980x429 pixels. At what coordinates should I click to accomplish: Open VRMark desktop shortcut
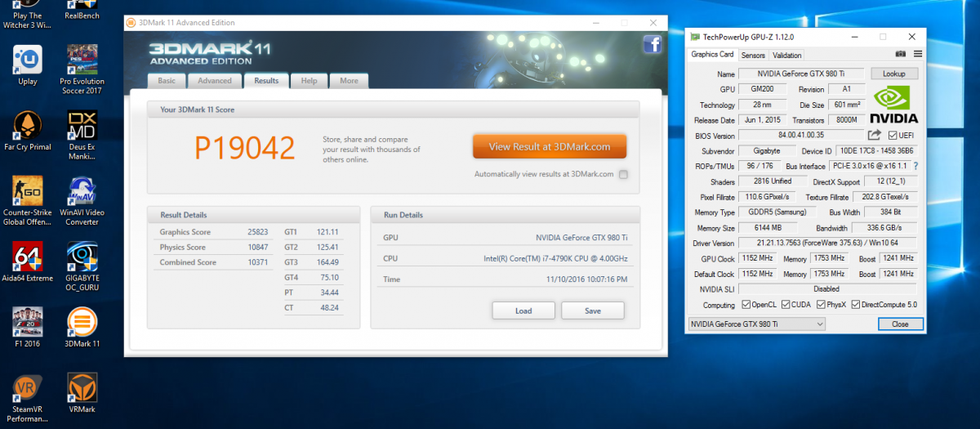coord(82,394)
